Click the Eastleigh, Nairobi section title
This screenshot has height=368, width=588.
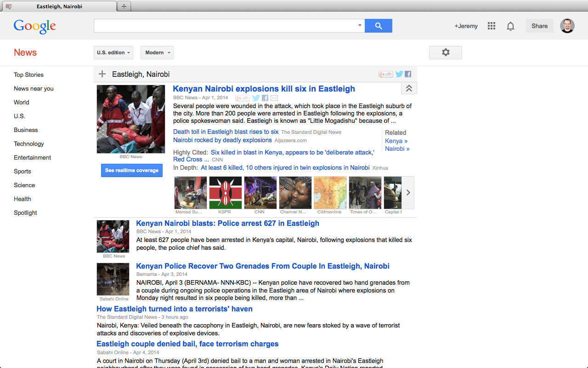tap(141, 74)
